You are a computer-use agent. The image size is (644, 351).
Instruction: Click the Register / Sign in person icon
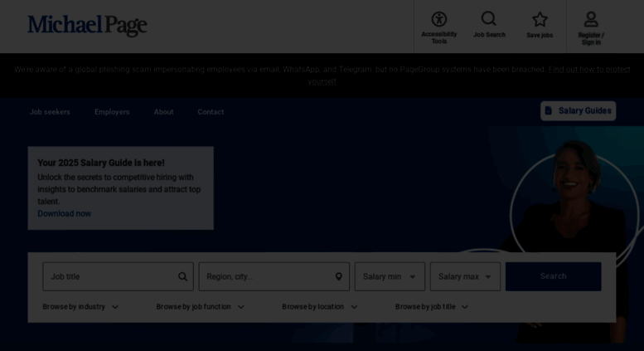click(591, 19)
